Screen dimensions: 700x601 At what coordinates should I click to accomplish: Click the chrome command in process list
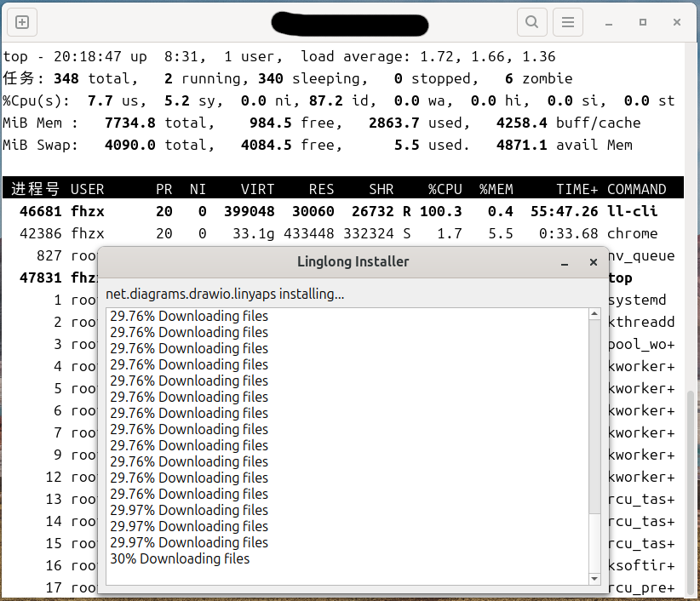(x=632, y=233)
